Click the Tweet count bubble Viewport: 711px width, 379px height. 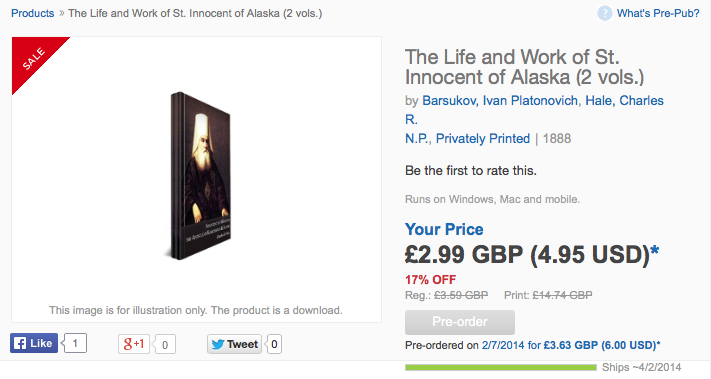coord(274,344)
